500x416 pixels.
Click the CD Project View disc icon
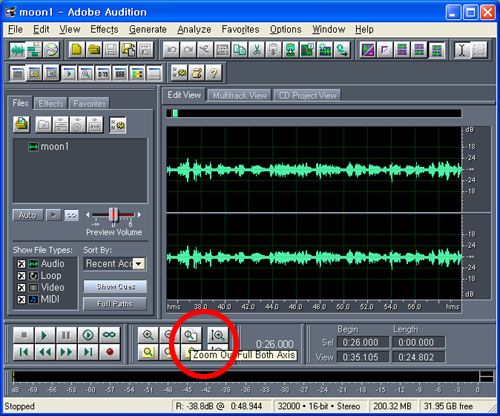51,50
